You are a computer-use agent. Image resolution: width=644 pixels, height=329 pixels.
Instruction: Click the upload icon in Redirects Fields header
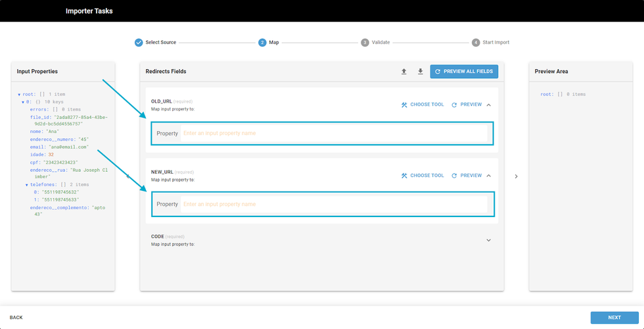point(404,72)
